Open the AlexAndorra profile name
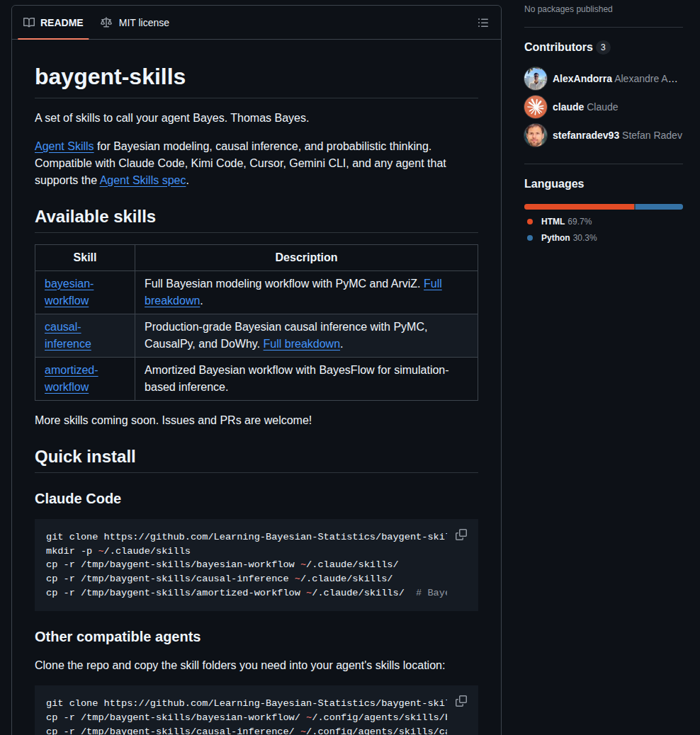 pyautogui.click(x=582, y=79)
